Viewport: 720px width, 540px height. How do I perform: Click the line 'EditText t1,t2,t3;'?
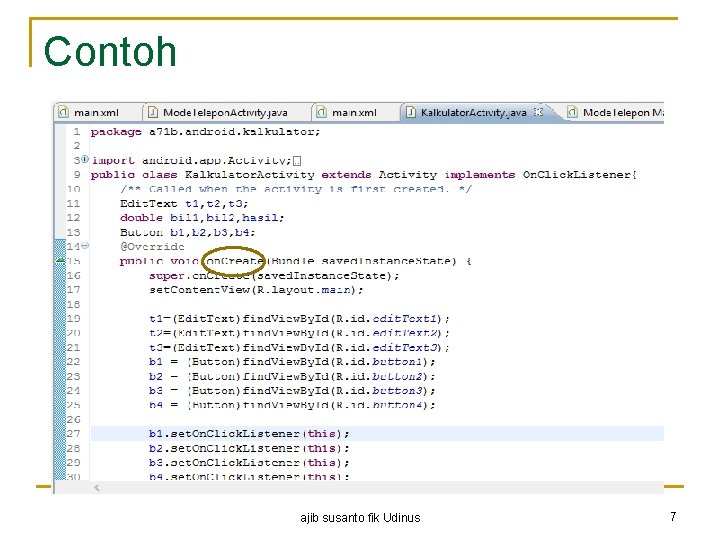(184, 203)
